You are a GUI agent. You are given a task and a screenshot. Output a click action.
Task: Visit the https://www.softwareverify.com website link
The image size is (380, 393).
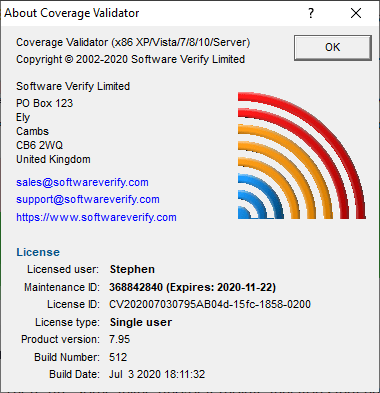96,217
